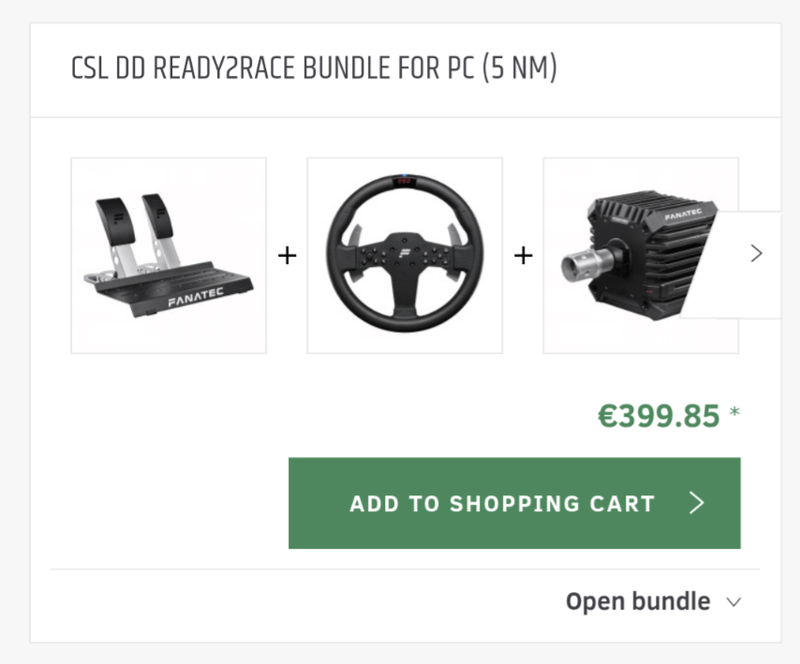Click the plus sign before the wheel base
This screenshot has height=664, width=800.
coord(522,256)
